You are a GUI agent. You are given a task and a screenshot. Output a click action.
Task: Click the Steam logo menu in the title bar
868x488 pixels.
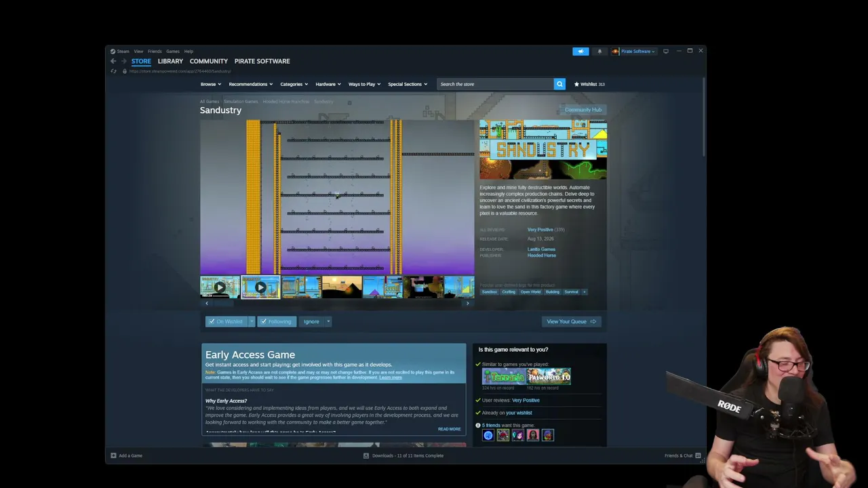[x=120, y=52]
